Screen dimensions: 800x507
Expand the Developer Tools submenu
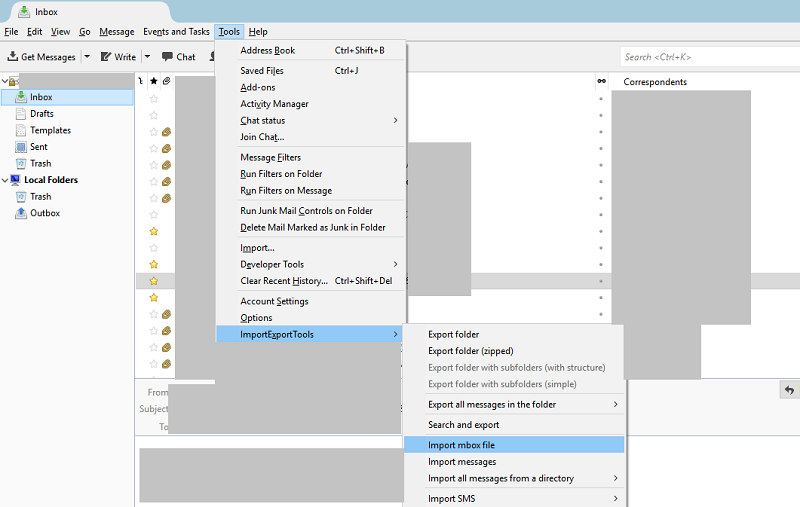point(395,264)
